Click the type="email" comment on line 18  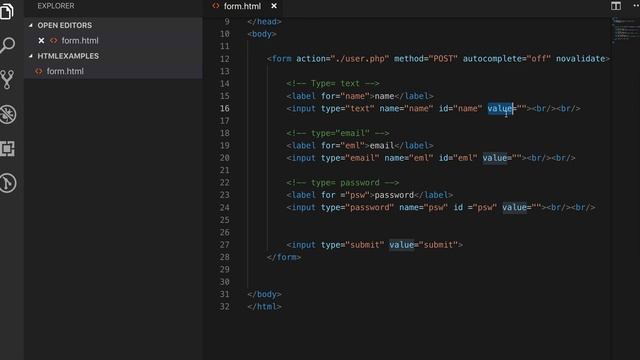(x=338, y=133)
